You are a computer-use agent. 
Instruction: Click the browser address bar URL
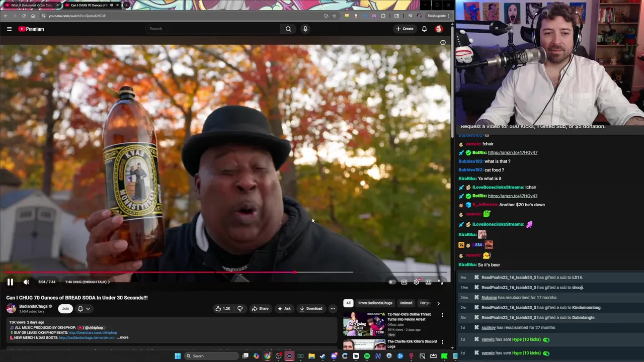point(77,16)
